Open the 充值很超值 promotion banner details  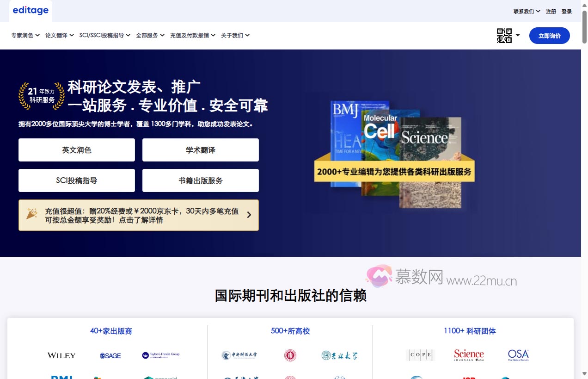pos(139,215)
